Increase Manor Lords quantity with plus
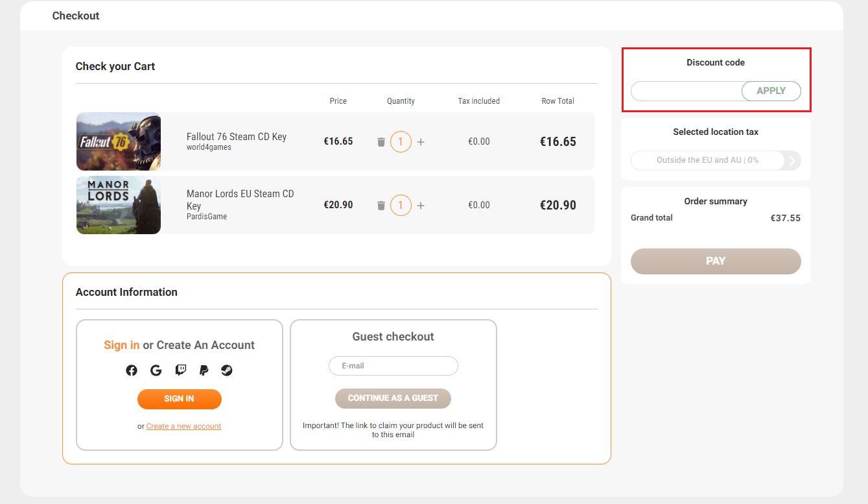This screenshot has width=868, height=504. point(421,206)
